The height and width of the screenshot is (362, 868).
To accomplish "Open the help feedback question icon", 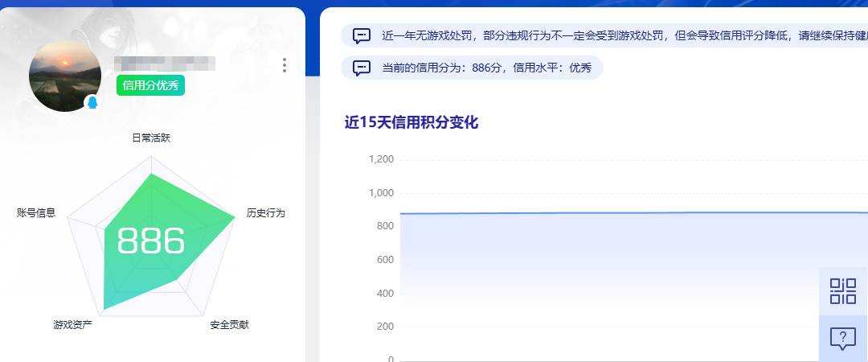I will pyautogui.click(x=843, y=338).
